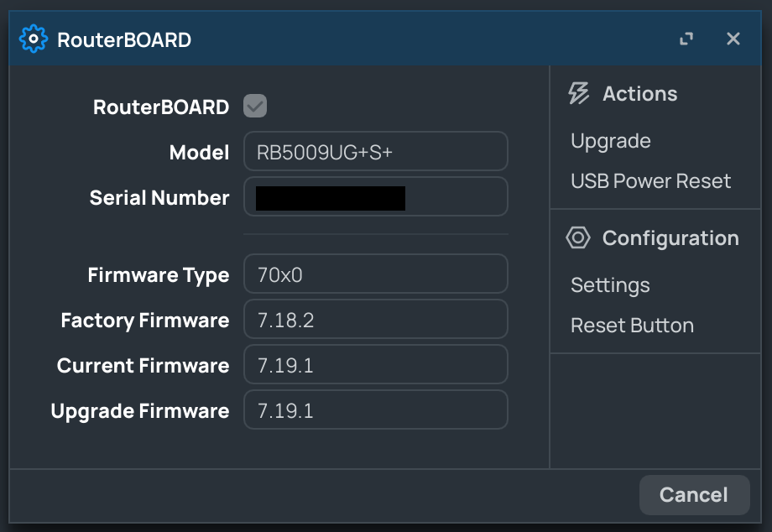
Task: Click the Configuration section heading
Action: [670, 238]
